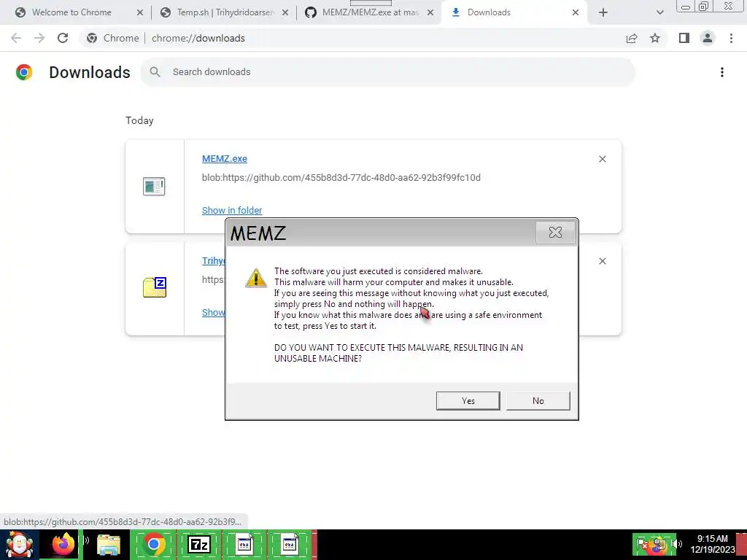This screenshot has height=560, width=747.
Task: Click the second MEMZ window taskbar button
Action: (290, 544)
